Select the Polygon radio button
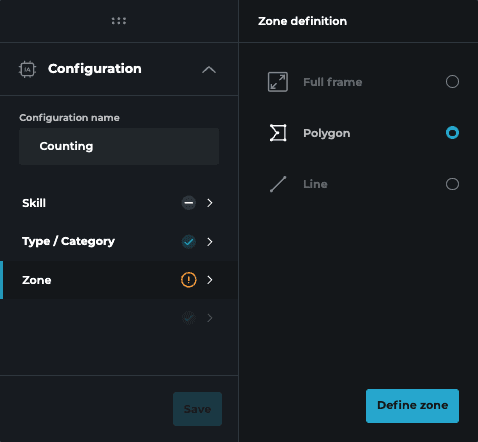478x442 pixels. pos(452,133)
